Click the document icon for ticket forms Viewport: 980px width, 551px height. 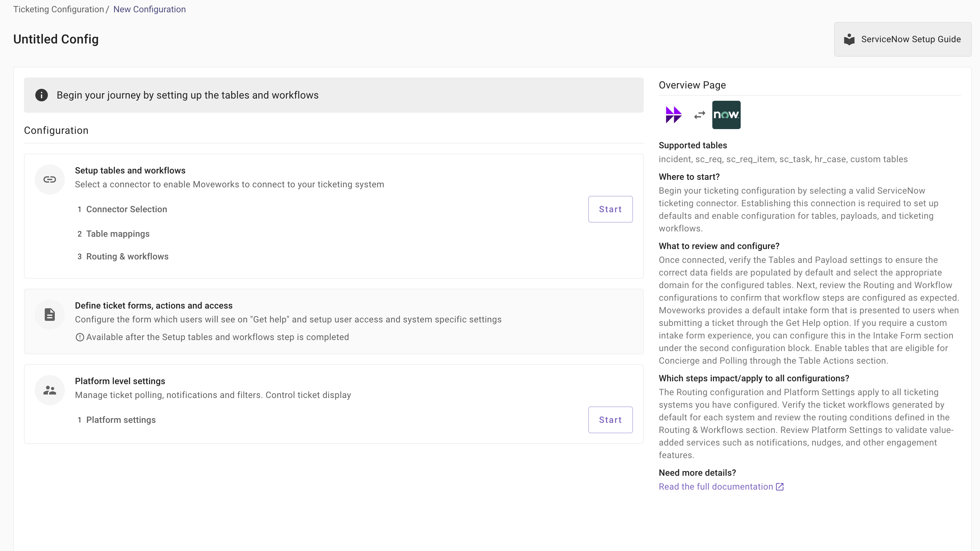(50, 315)
